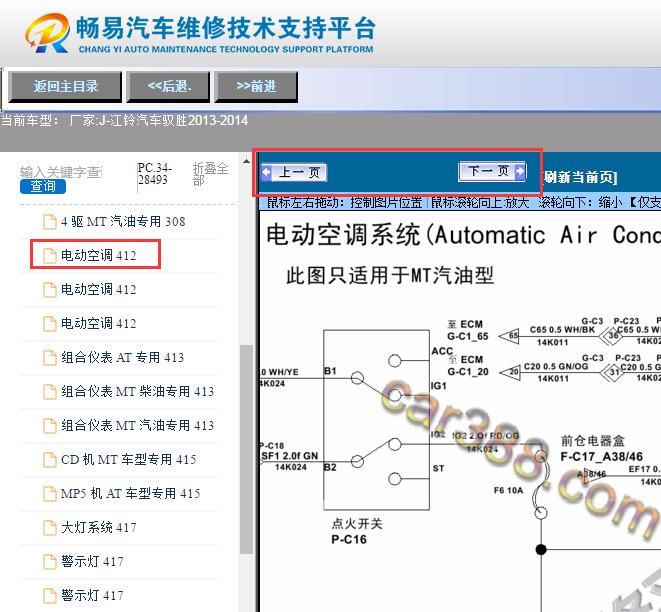Go forward with the >>前进 button

[256, 87]
